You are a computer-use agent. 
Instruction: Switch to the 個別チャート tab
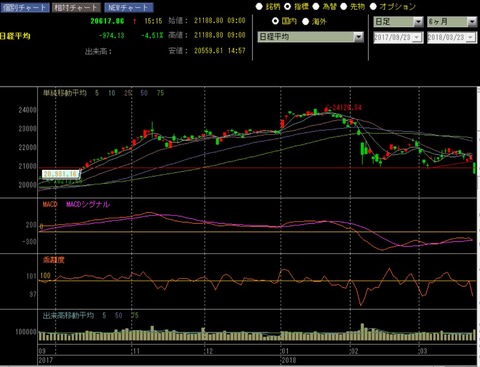click(25, 7)
